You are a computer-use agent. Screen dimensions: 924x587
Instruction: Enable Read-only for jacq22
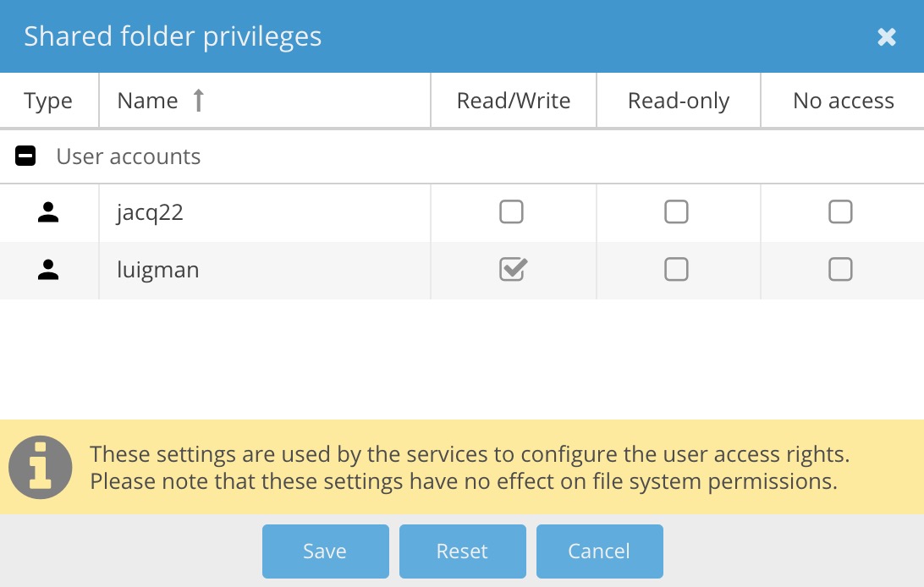coord(677,212)
